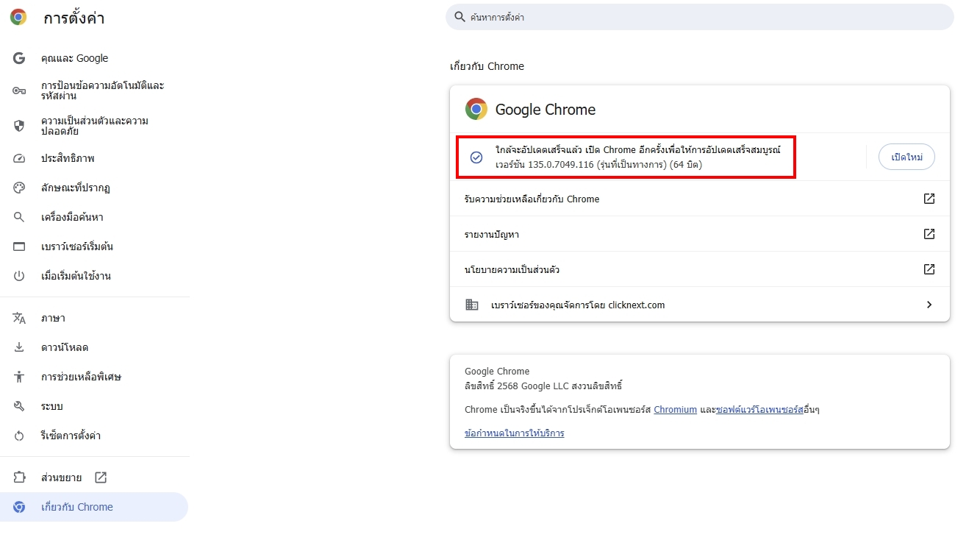Click the building icon for managed browser row
The image size is (980, 543).
[472, 305]
